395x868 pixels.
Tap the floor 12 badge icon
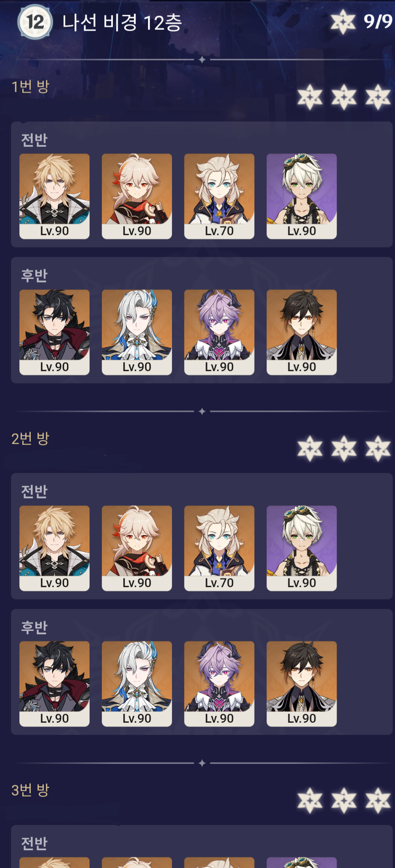[x=35, y=22]
